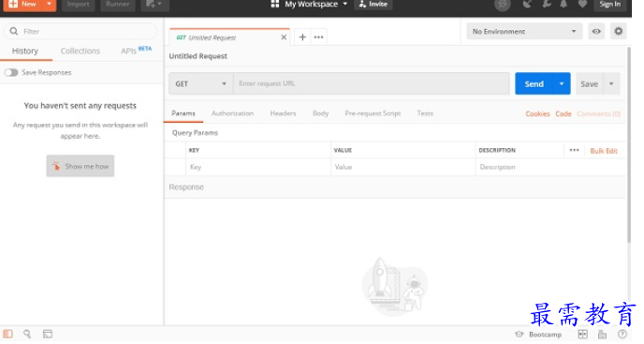The height and width of the screenshot is (344, 644).
Task: Switch to the Collections tab
Action: pos(80,51)
